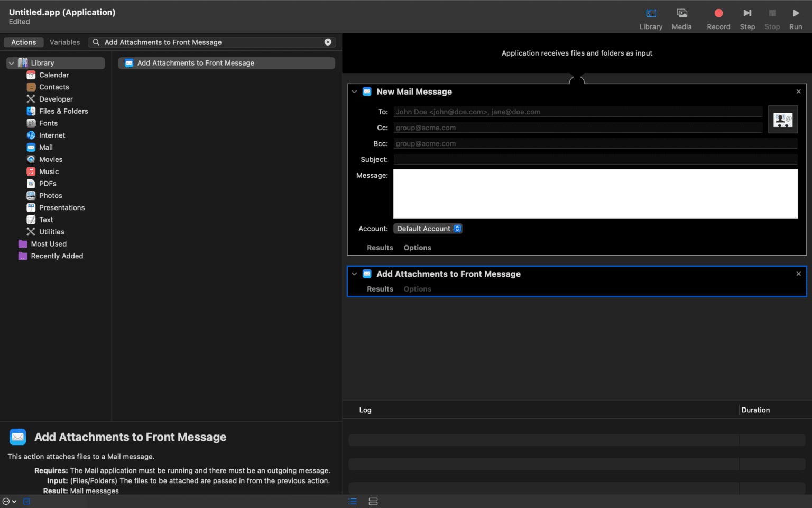Screen dimensions: 812x508
Task: Click the Subject input field
Action: (595, 159)
